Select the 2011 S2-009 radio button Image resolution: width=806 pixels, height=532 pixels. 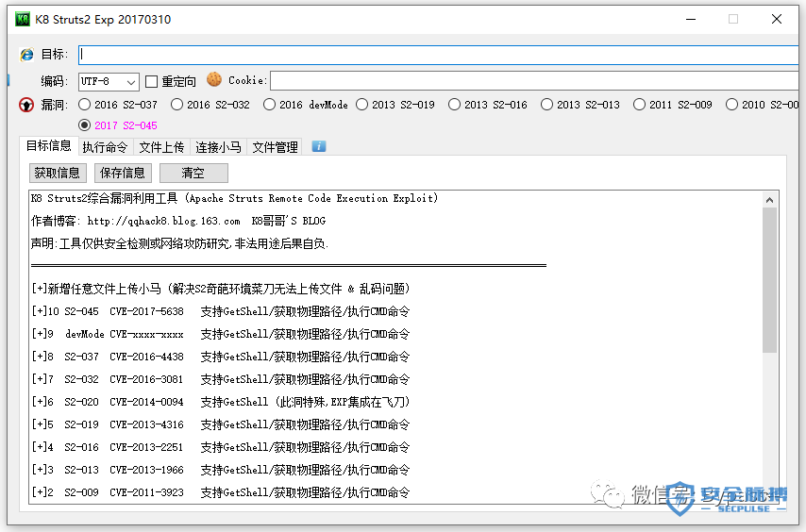click(x=640, y=105)
